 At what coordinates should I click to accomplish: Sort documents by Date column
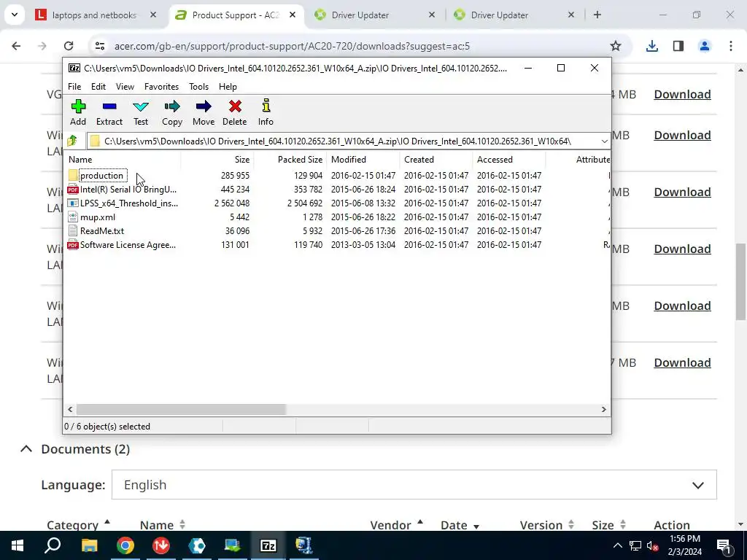(460, 525)
